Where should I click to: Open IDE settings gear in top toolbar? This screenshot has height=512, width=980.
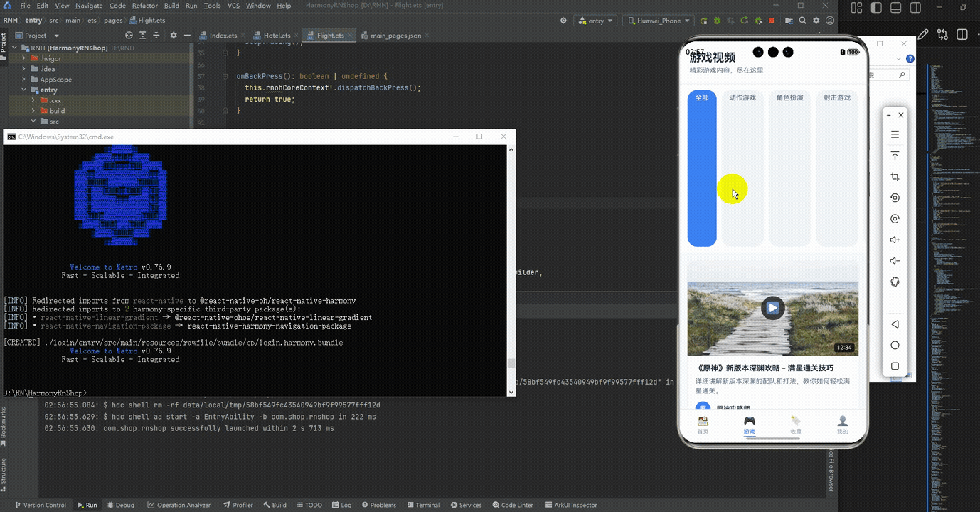coord(816,21)
